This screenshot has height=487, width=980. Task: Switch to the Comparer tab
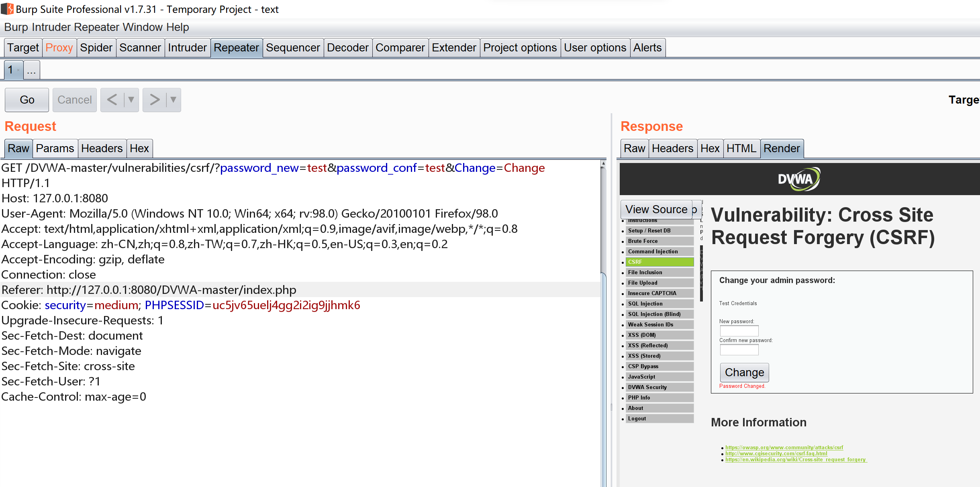(x=400, y=48)
